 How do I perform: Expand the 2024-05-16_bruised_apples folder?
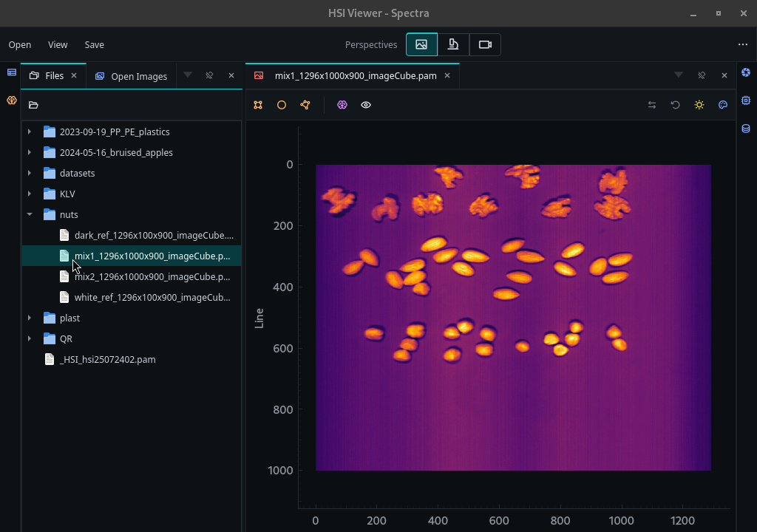[x=30, y=152]
